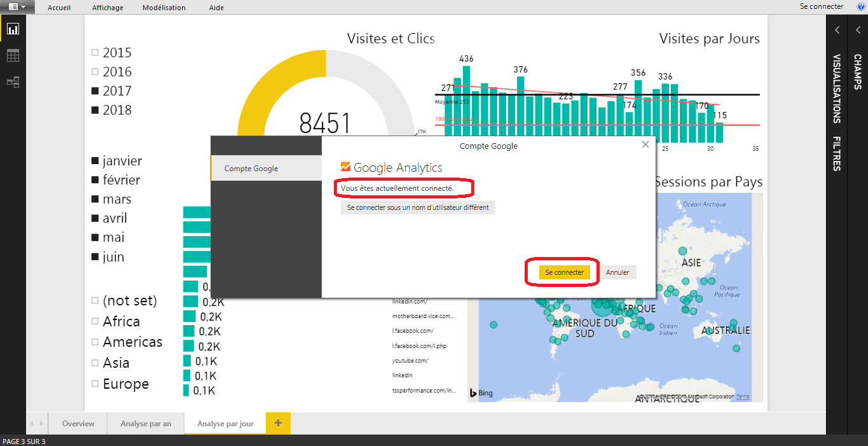This screenshot has width=868, height=446.
Task: Click the motherboard.vice.com referrer label
Action: (424, 316)
